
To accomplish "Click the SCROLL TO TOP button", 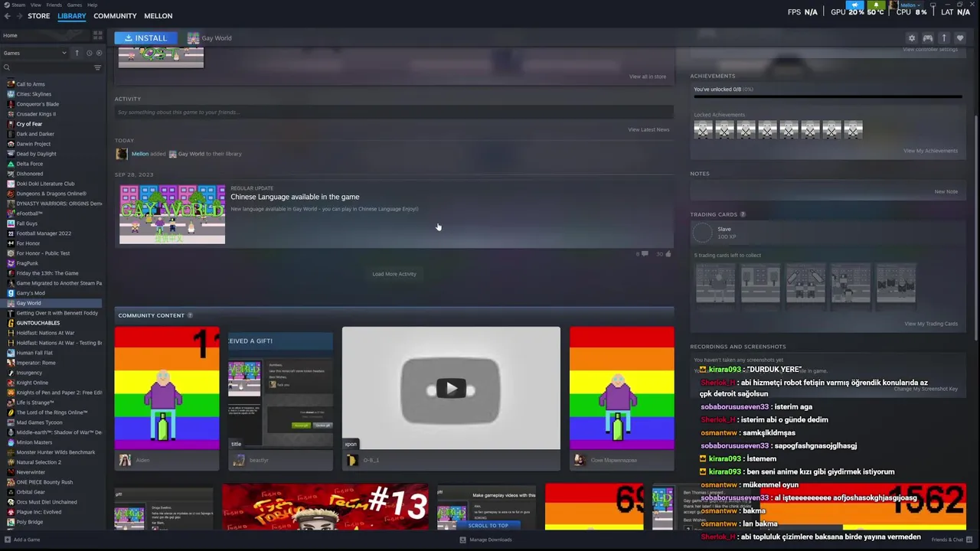I will point(488,526).
